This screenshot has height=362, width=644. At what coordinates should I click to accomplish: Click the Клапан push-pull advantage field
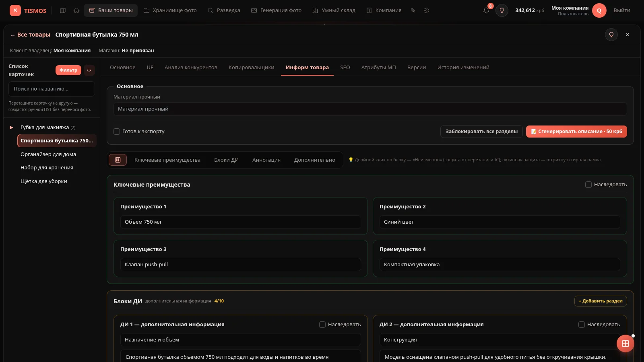click(241, 265)
